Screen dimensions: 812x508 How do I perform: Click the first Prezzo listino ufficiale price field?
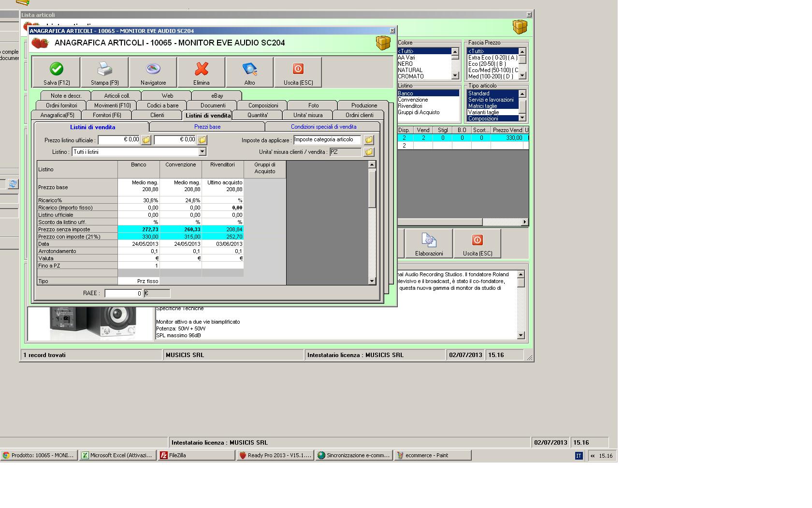[119, 140]
